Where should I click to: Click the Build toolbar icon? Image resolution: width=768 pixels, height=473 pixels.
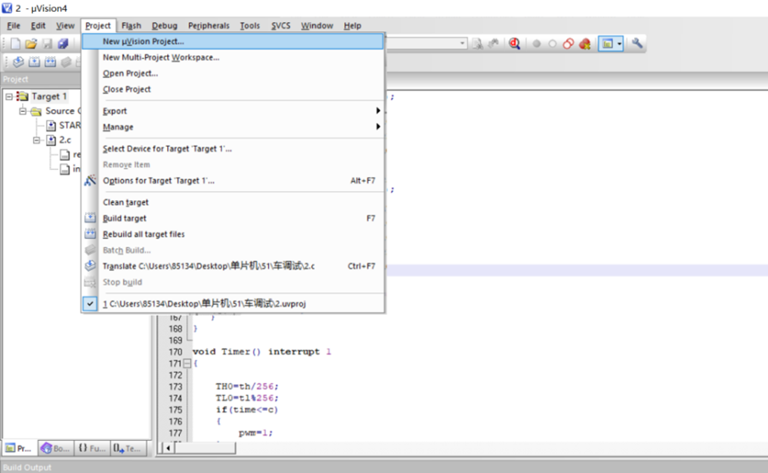34,62
